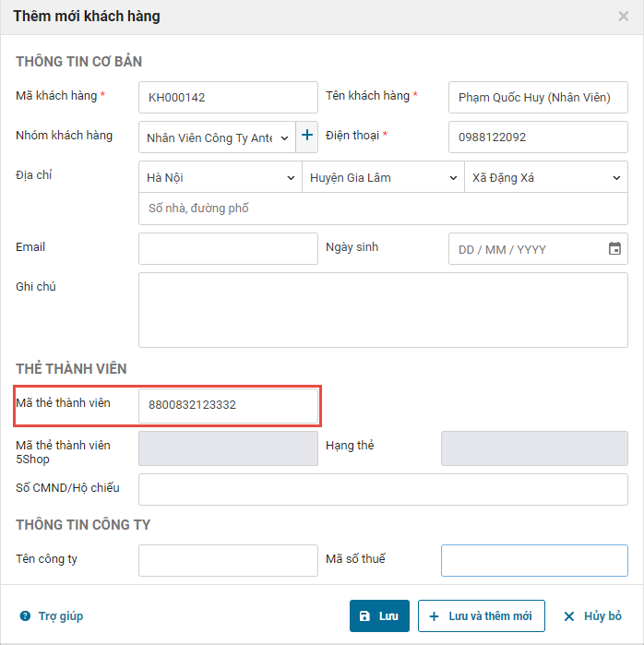Focus the Mã khách hàng field

[x=228, y=97]
